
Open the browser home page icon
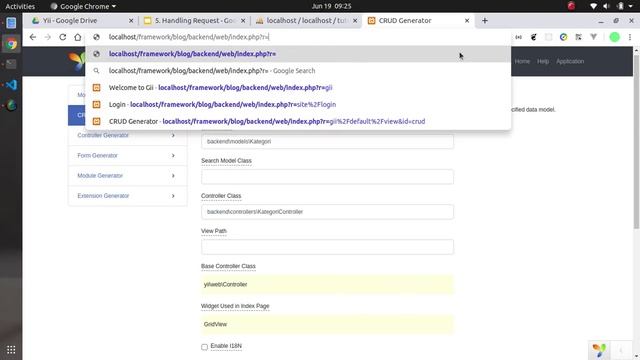(78, 37)
